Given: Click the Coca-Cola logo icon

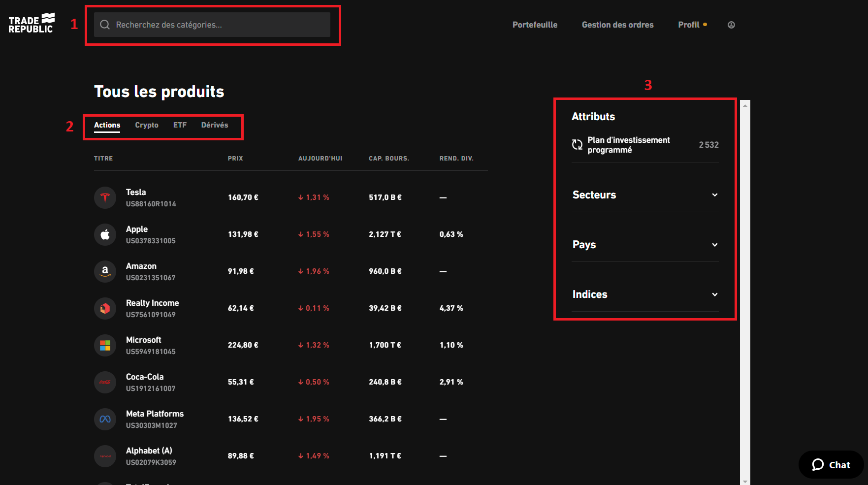Looking at the screenshot, I should pos(105,382).
